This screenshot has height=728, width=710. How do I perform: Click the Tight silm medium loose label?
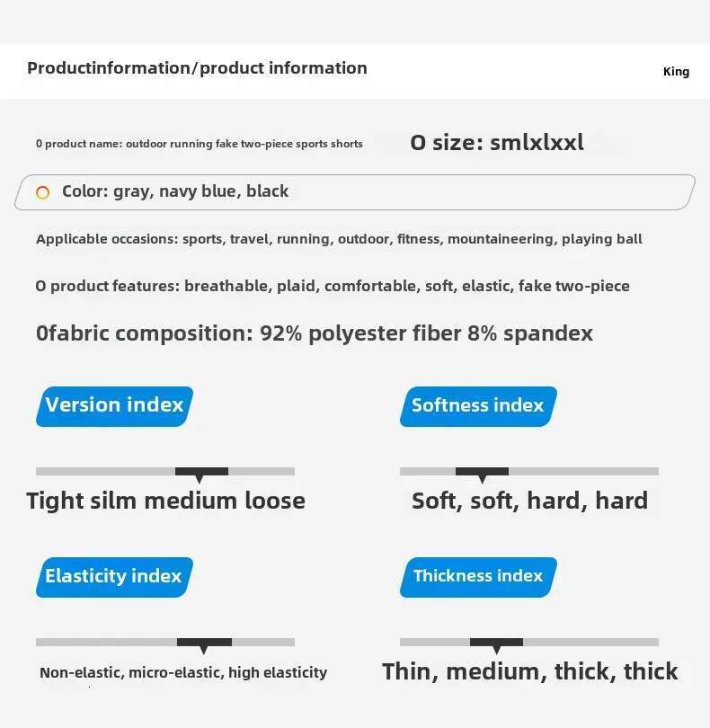pos(165,501)
